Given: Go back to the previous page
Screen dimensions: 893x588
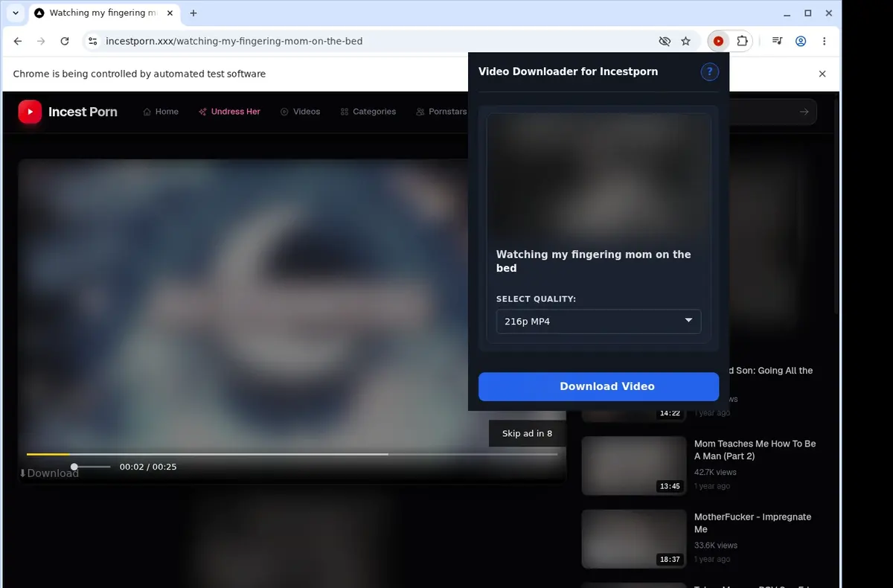Looking at the screenshot, I should pyautogui.click(x=18, y=42).
